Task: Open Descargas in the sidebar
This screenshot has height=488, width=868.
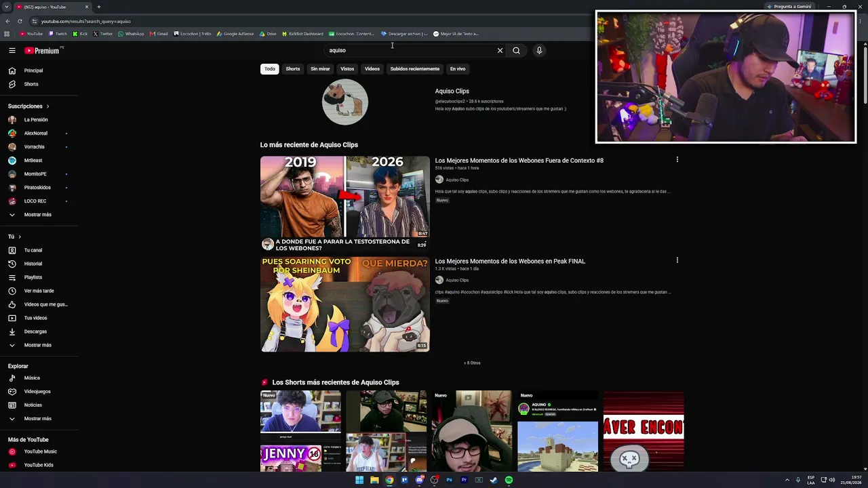Action: [x=35, y=331]
